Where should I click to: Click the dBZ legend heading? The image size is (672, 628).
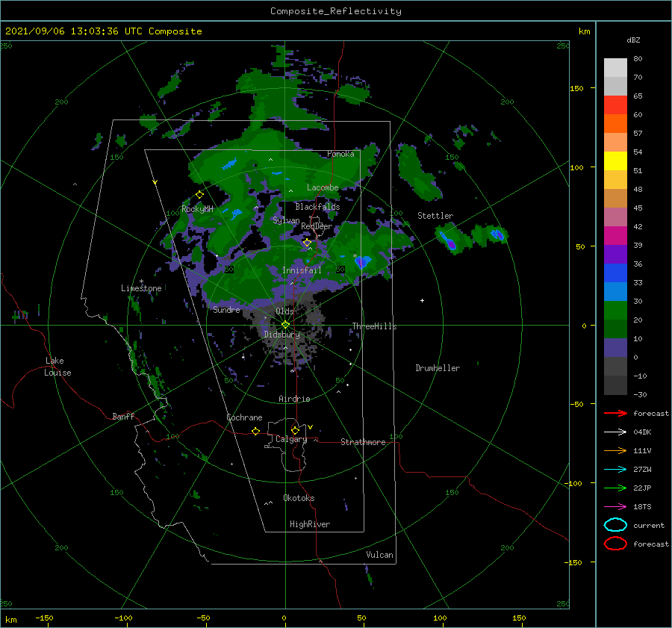coord(633,40)
